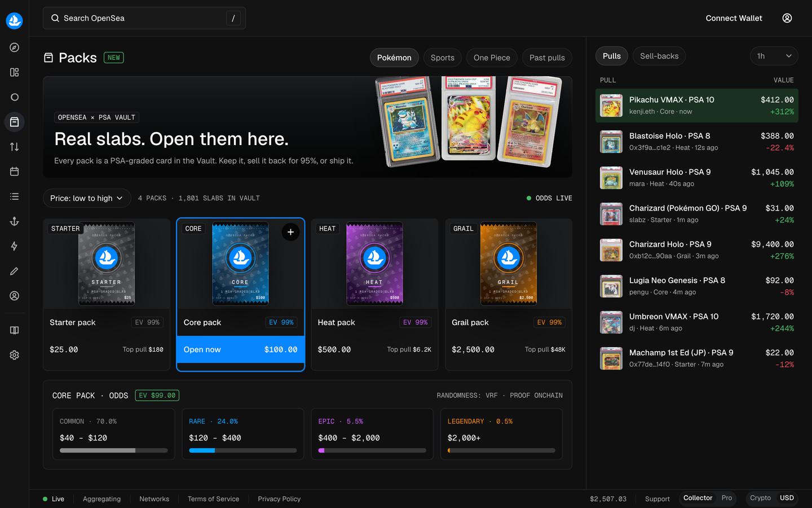Click the Aggregating footer status
This screenshot has height=508, width=812.
[x=101, y=499]
